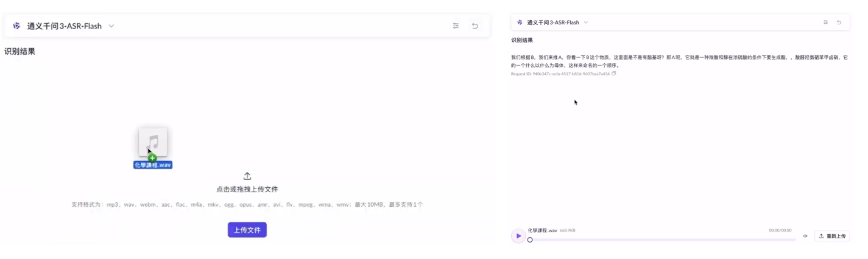Open settings sliders icon in left panel
868x259 pixels.
(x=456, y=26)
